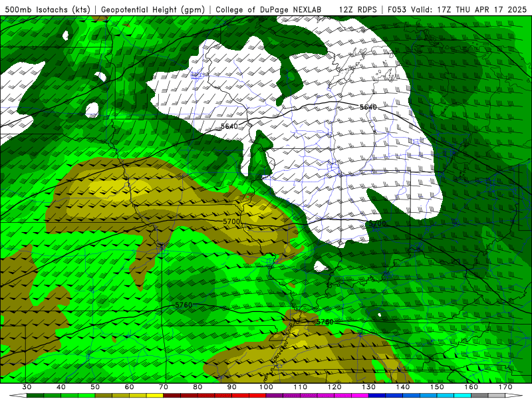
Task: Select the 90 knots legend label
Action: click(x=231, y=387)
